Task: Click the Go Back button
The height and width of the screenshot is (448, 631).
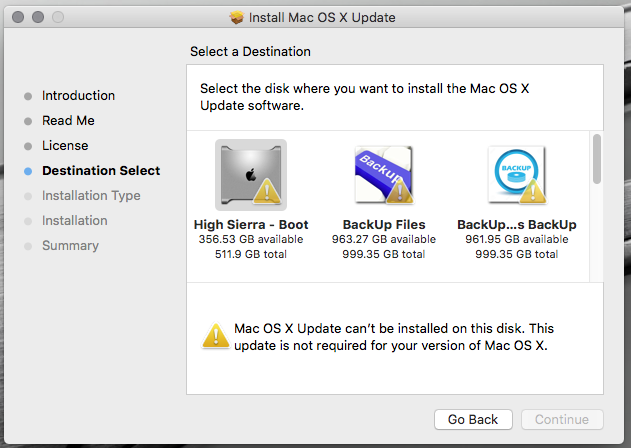Action: click(x=473, y=419)
